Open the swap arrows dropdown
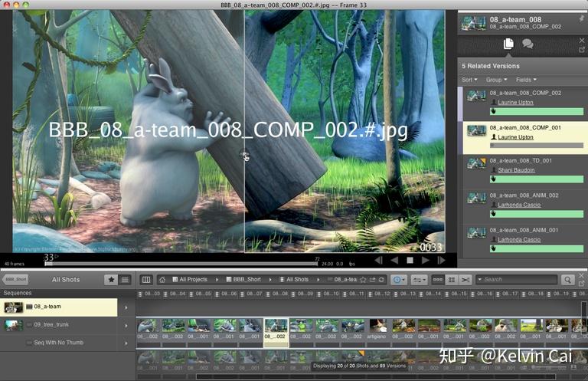588x381 pixels. pos(419,280)
